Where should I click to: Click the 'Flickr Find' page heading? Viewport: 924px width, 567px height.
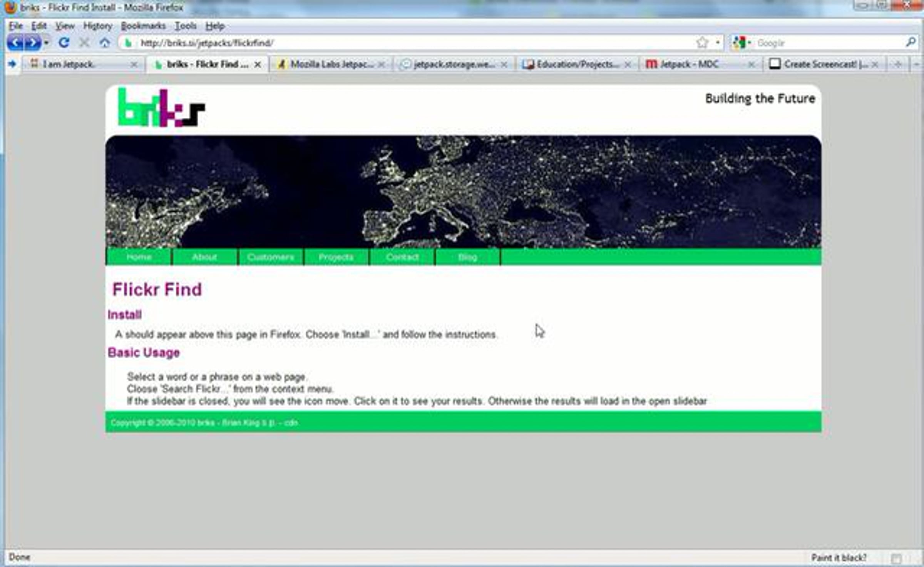pyautogui.click(x=157, y=290)
